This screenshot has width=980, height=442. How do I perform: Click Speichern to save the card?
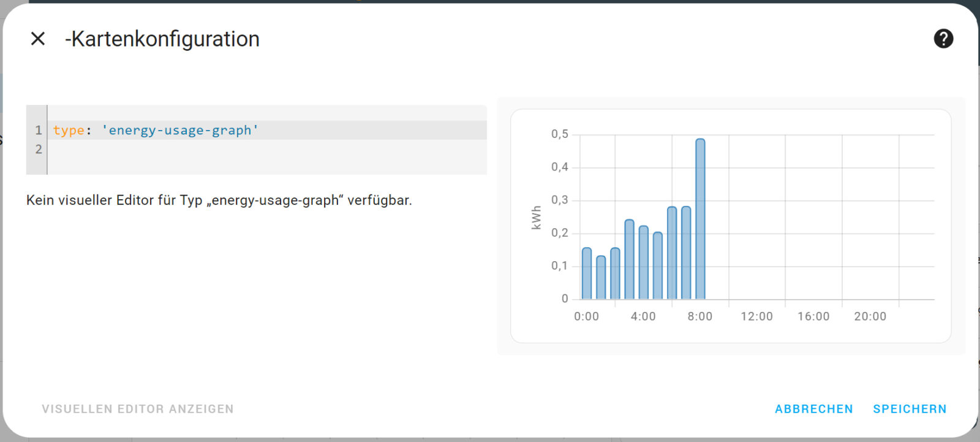click(910, 409)
